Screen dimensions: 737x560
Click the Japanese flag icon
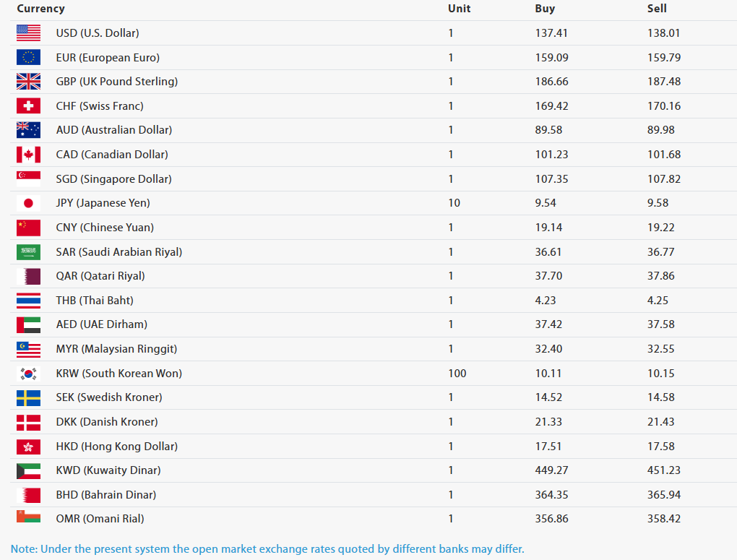28,203
